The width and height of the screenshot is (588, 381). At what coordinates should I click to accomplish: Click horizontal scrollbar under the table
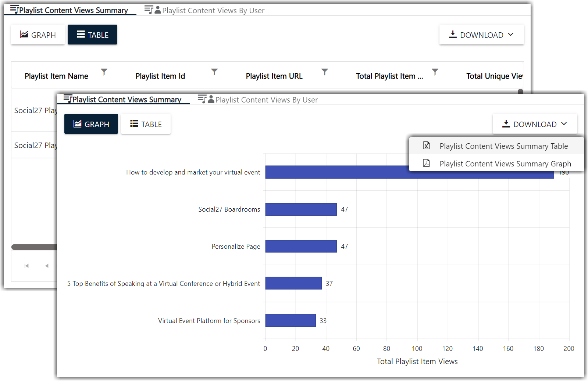click(34, 247)
